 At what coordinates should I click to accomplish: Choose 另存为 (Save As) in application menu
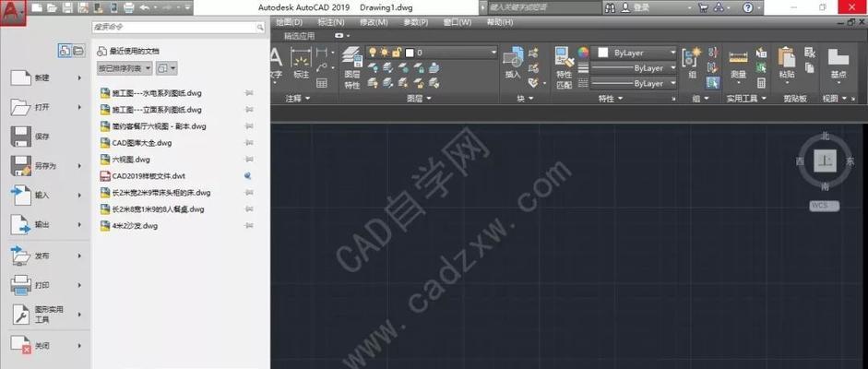(x=46, y=165)
